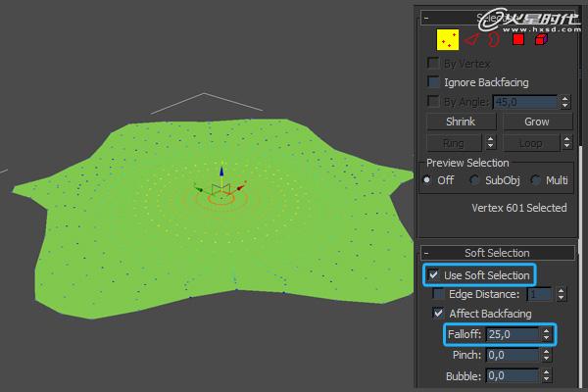Screen dimensions: 588x392
Task: Select the Element sub-object mode icon
Action: pos(541,39)
